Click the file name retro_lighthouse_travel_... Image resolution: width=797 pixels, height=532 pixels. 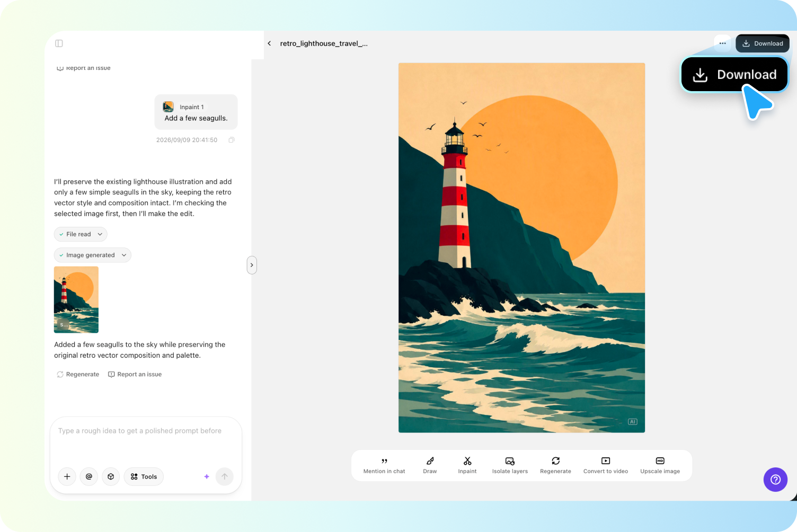324,43
